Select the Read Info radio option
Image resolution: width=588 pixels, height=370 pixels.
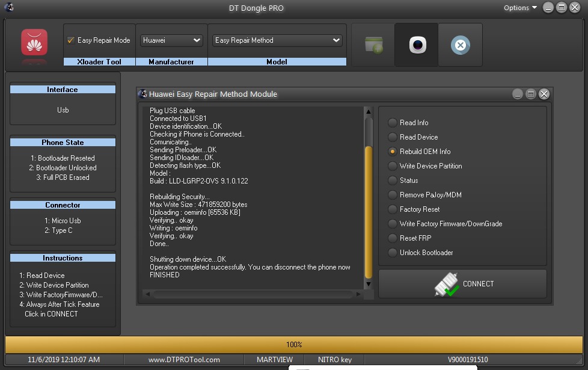(x=392, y=123)
